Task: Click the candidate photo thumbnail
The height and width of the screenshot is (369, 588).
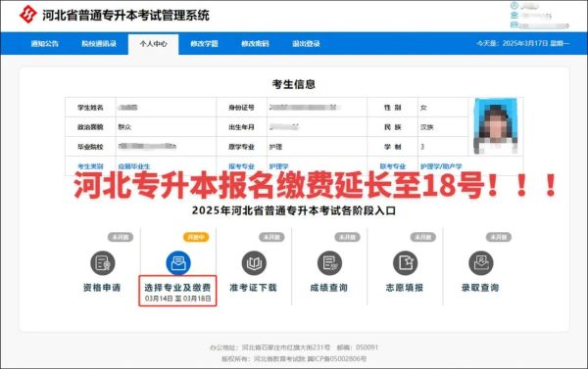Action: click(x=496, y=126)
